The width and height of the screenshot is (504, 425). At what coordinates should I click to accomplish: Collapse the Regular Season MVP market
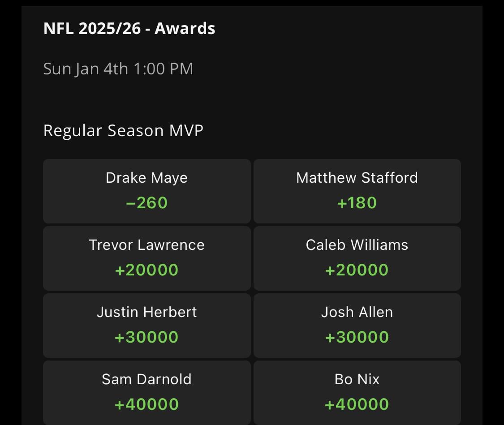[x=123, y=130]
